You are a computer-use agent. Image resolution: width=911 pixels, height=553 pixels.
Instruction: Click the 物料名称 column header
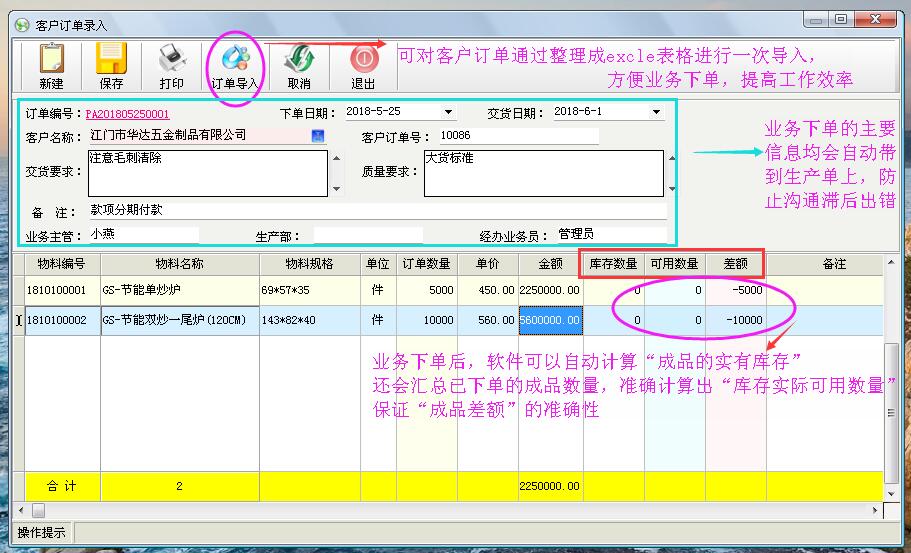180,264
